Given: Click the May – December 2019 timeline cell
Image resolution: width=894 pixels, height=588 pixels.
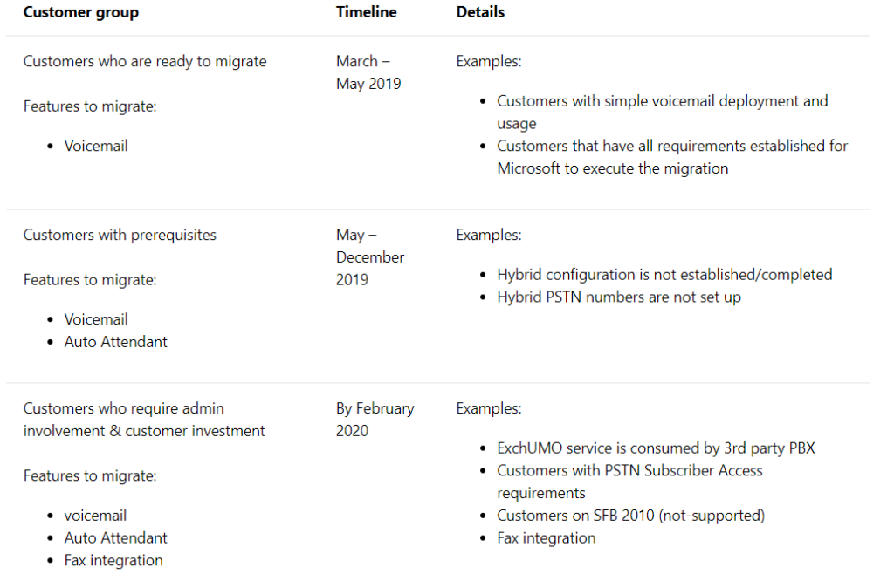Looking at the screenshot, I should (370, 257).
